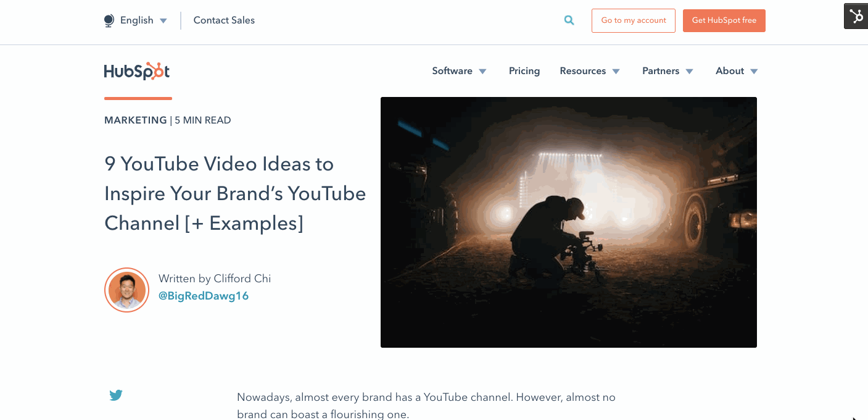Click the filmmaker hero image
868x420 pixels.
click(x=568, y=221)
